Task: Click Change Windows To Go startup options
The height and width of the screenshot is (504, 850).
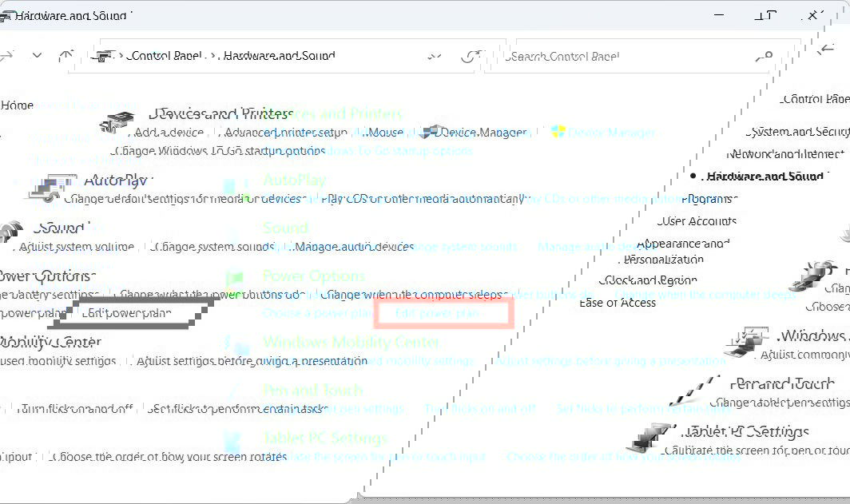Action: [x=218, y=151]
